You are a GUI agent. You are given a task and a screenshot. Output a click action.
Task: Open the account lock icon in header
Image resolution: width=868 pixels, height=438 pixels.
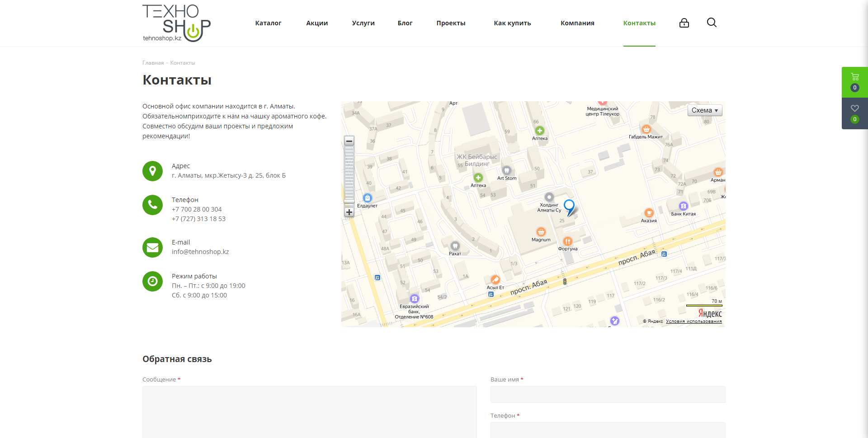click(x=684, y=23)
